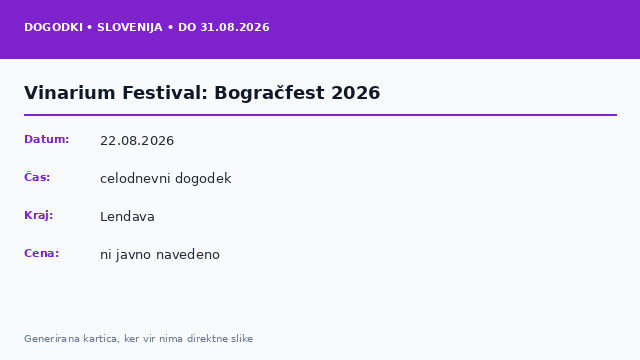Click the celodnevni dogodek text
This screenshot has height=360, width=640.
pos(166,179)
